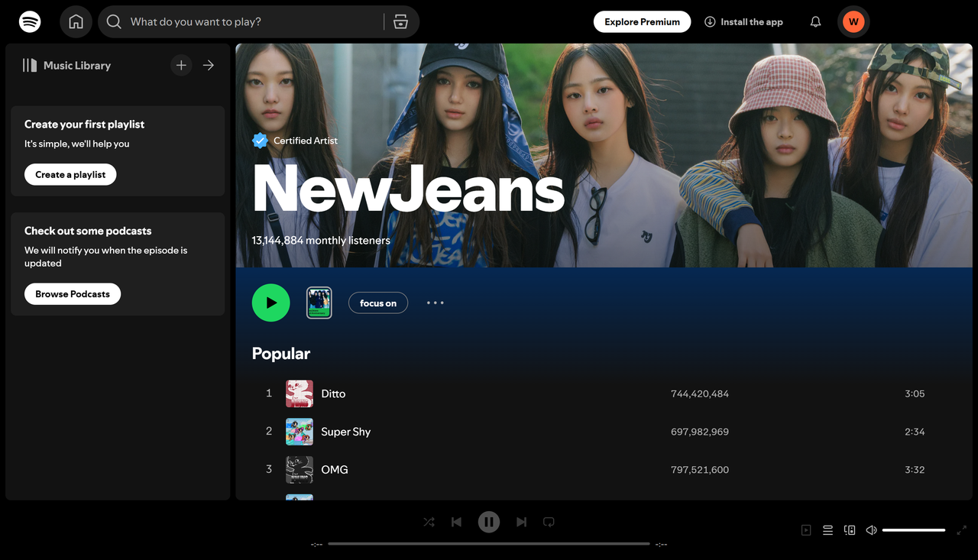Open the Music Library label
The height and width of the screenshot is (560, 978).
point(77,66)
